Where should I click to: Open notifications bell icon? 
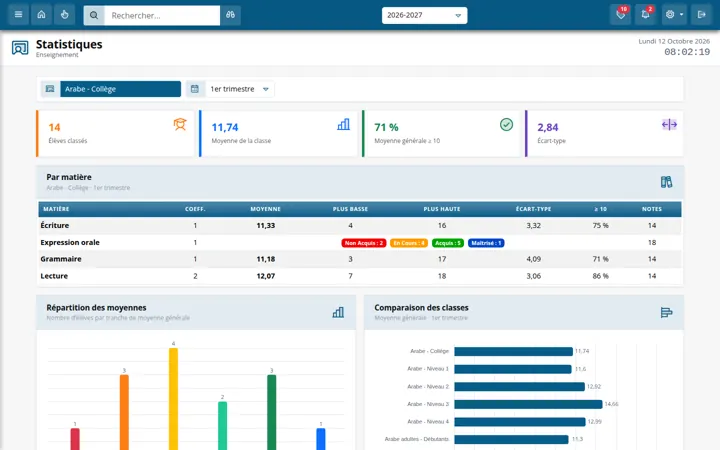pyautogui.click(x=646, y=15)
